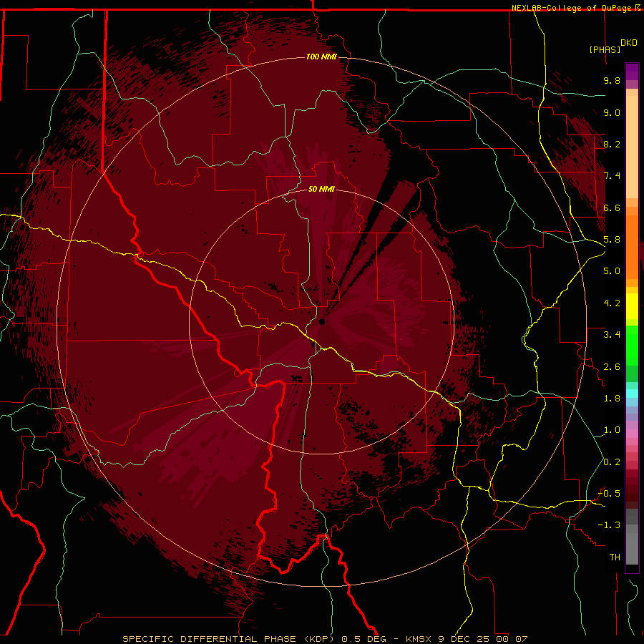
Task: Click the 50 NMI range ring label
Action: tap(321, 189)
